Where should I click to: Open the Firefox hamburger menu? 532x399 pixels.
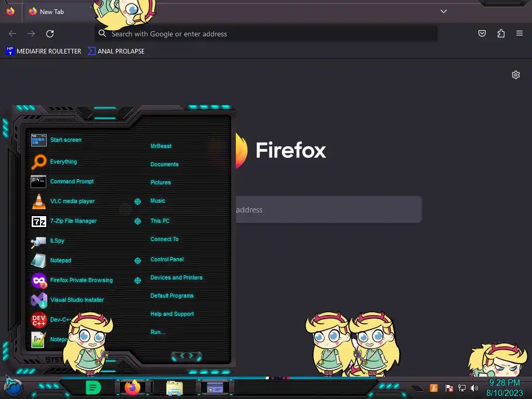click(520, 33)
